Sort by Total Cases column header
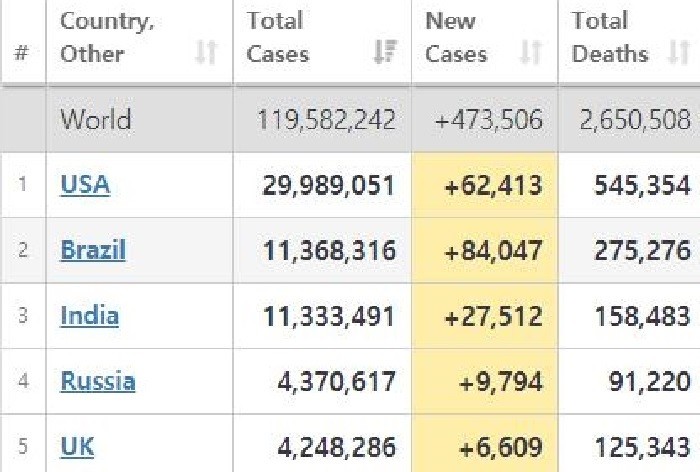700x472 pixels. [x=279, y=38]
